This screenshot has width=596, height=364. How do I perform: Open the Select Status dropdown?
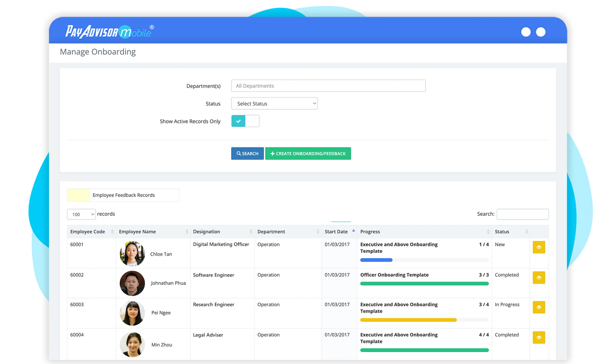pyautogui.click(x=274, y=103)
